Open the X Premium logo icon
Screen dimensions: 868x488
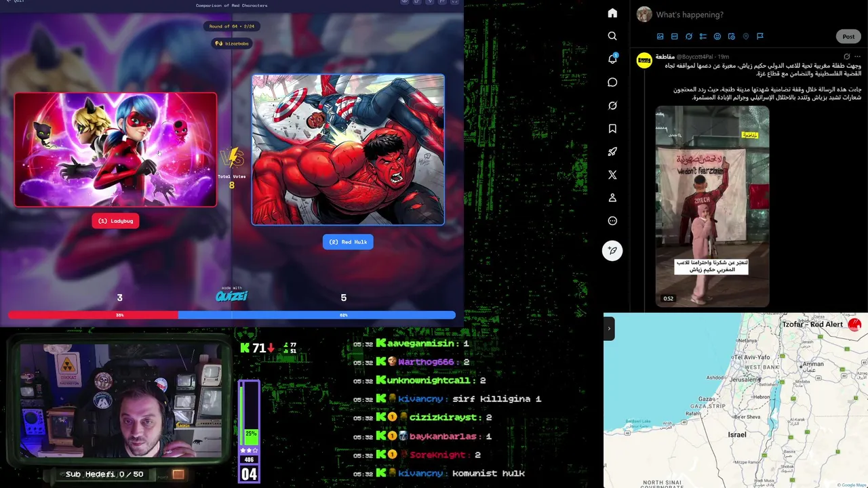click(612, 174)
